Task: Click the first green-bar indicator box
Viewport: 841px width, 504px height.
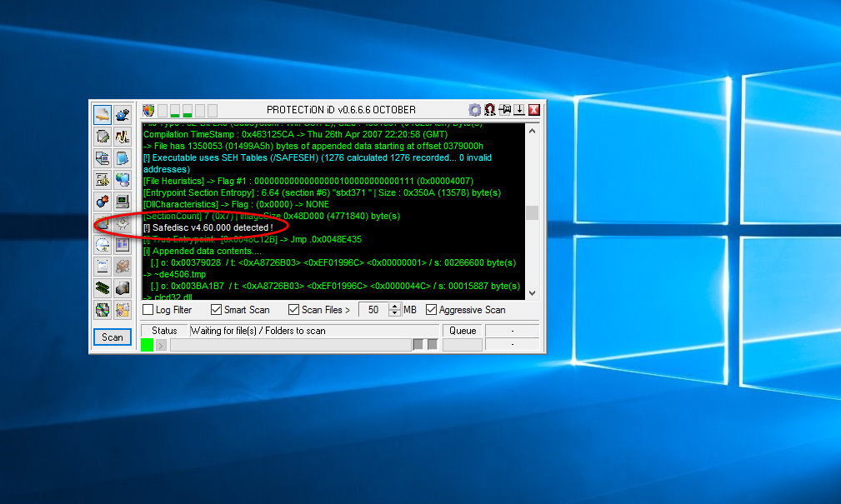Action: coord(175,111)
